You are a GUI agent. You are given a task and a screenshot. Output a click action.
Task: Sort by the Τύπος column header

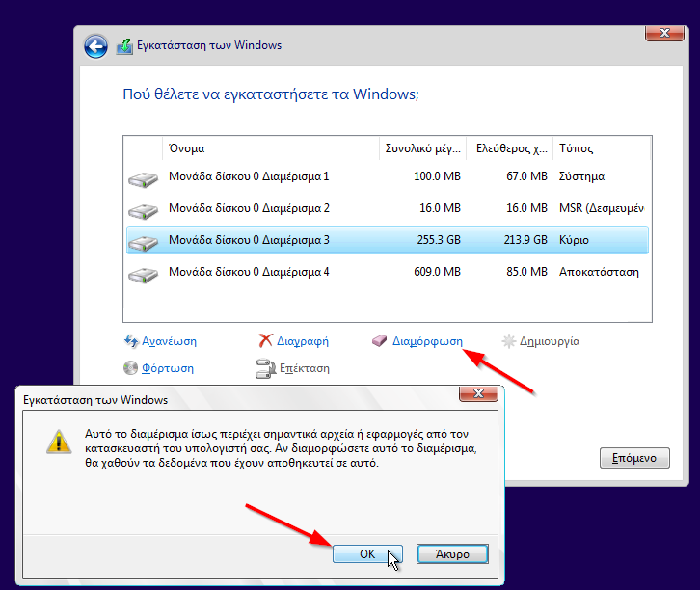602,148
